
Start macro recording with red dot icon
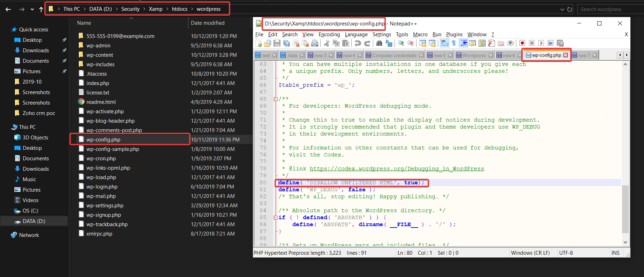click(x=522, y=43)
